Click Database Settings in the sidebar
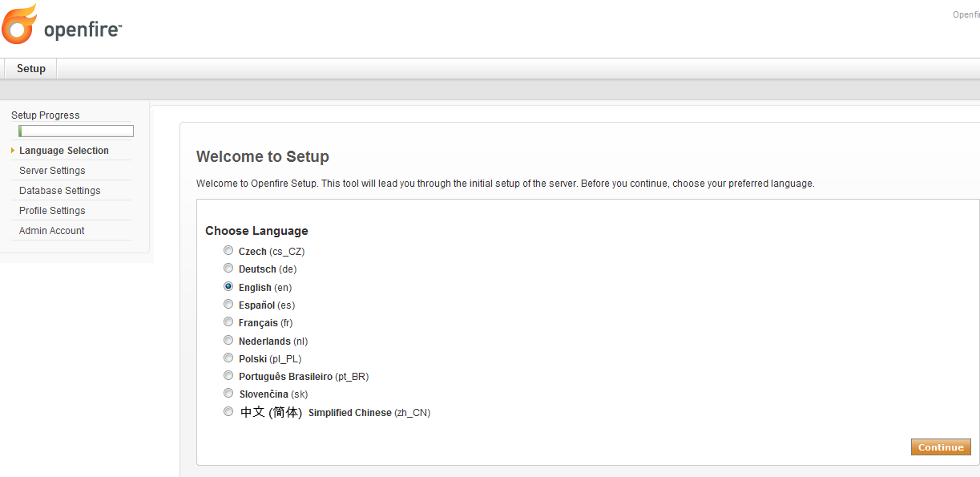 (x=60, y=191)
